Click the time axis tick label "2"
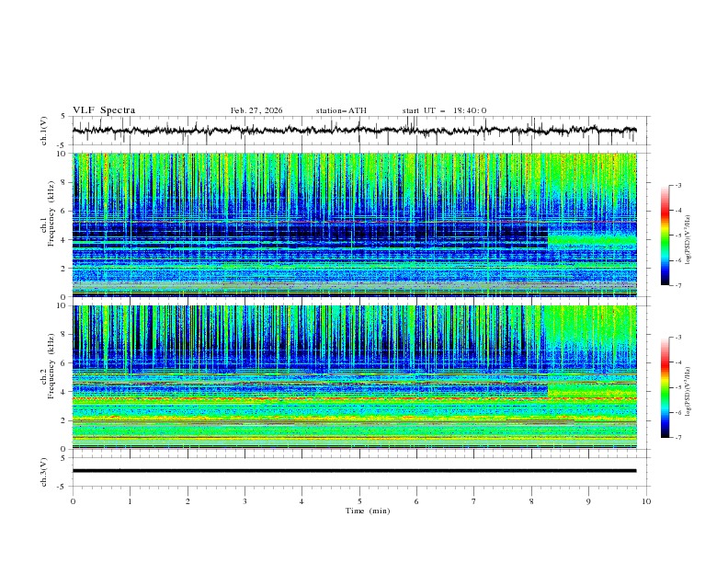The height and width of the screenshot is (563, 728). pos(188,501)
